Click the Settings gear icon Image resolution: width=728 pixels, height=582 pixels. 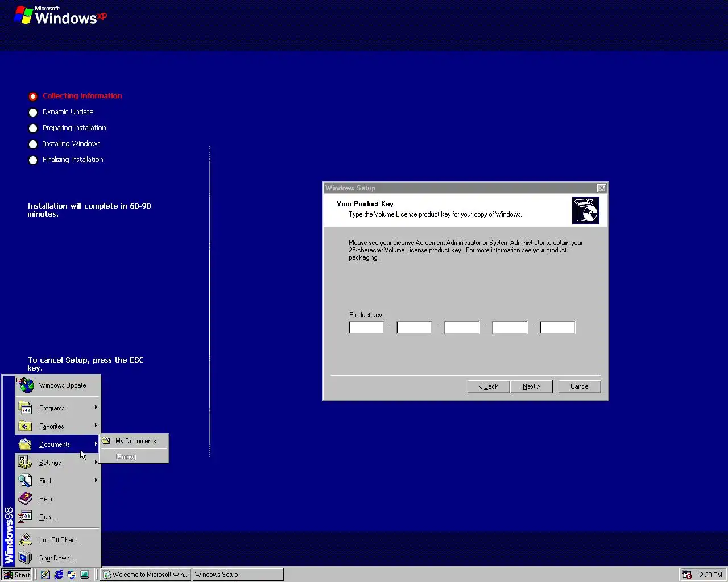25,463
